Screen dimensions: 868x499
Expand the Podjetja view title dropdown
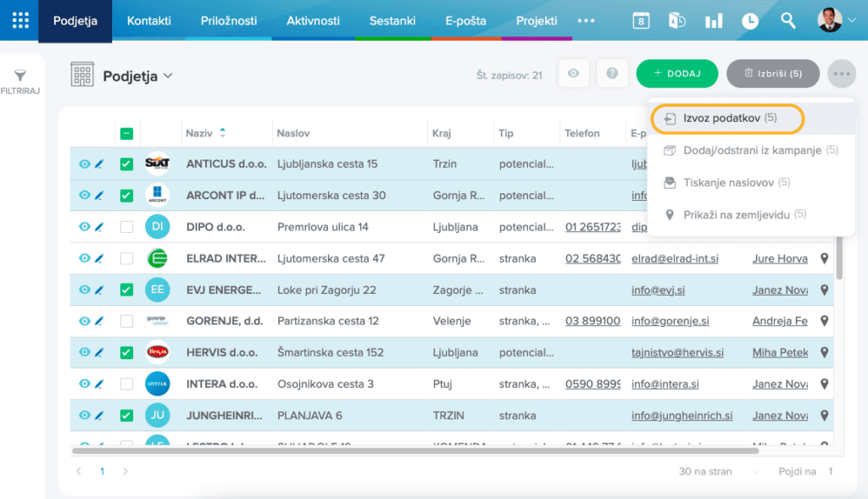pos(168,76)
